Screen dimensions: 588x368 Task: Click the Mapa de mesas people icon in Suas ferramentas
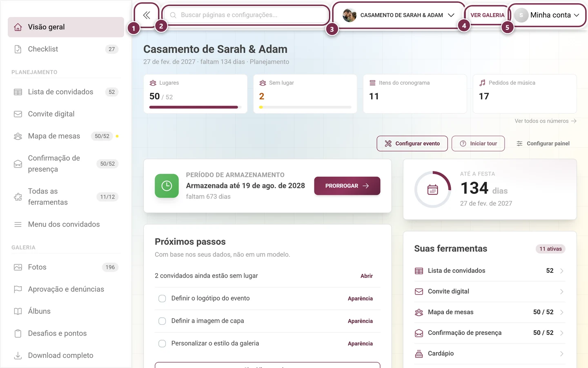[x=419, y=312]
